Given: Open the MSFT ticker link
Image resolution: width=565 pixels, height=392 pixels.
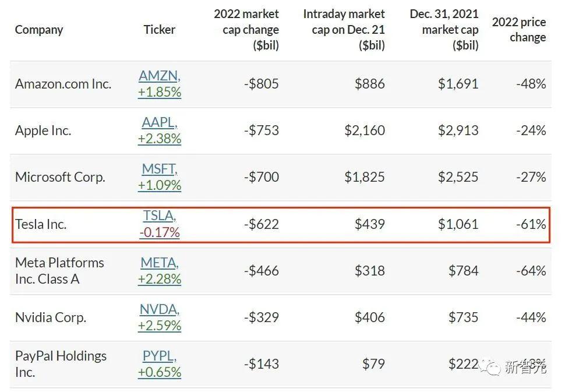Looking at the screenshot, I should point(159,169).
